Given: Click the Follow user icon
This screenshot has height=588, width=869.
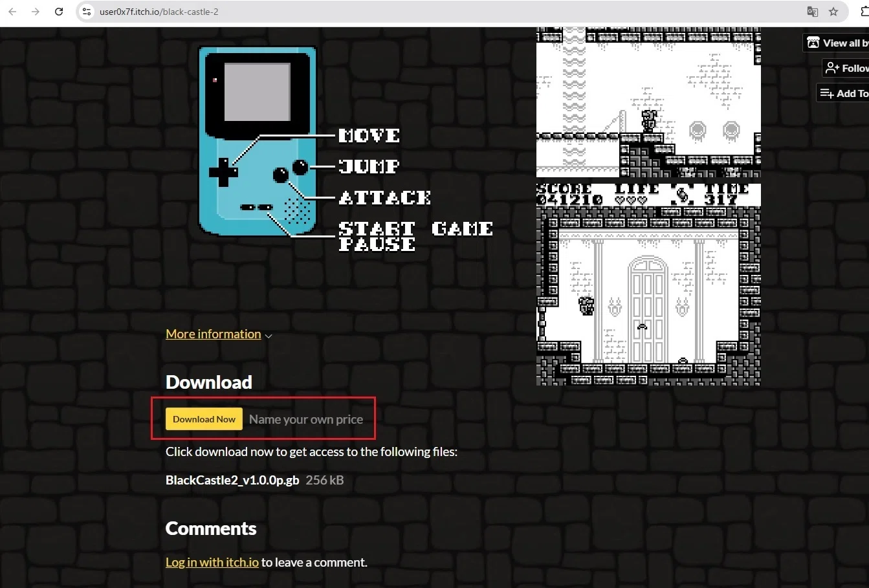Looking at the screenshot, I should pos(832,68).
